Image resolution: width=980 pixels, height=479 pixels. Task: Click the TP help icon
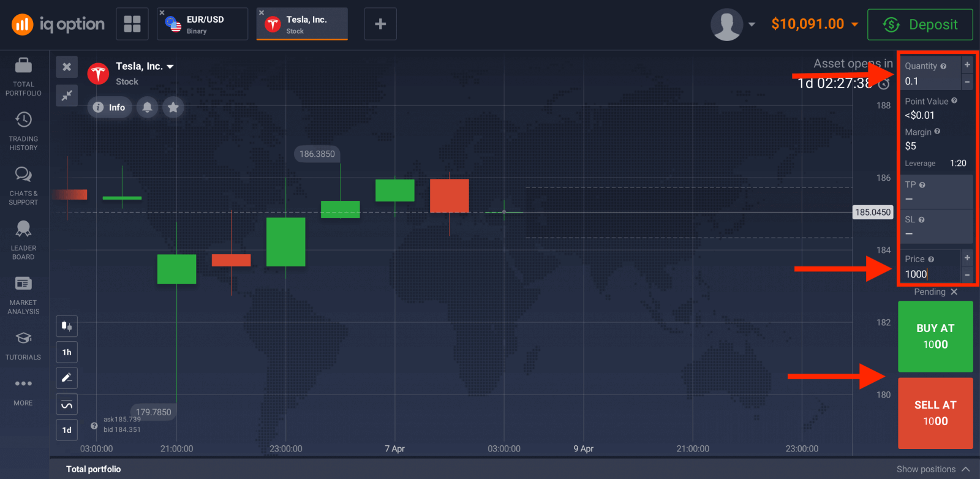[922, 185]
